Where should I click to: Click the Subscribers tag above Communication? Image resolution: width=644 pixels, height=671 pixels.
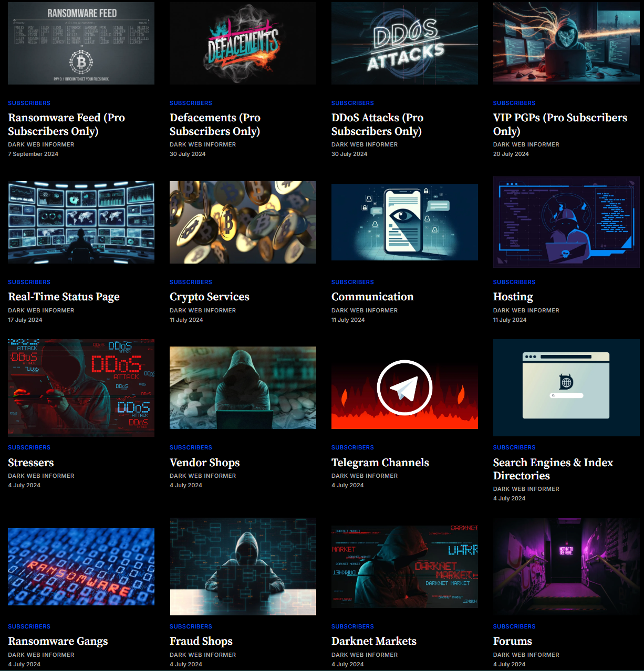[352, 282]
